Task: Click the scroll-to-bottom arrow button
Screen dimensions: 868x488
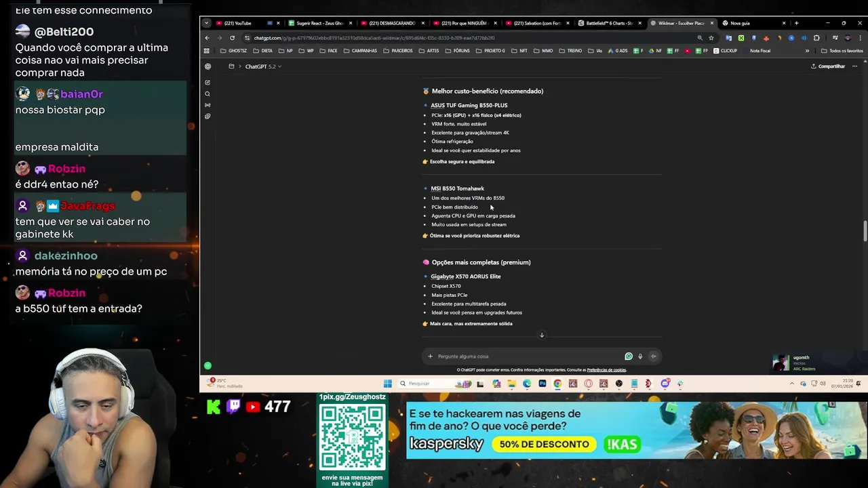Action: pyautogui.click(x=542, y=335)
